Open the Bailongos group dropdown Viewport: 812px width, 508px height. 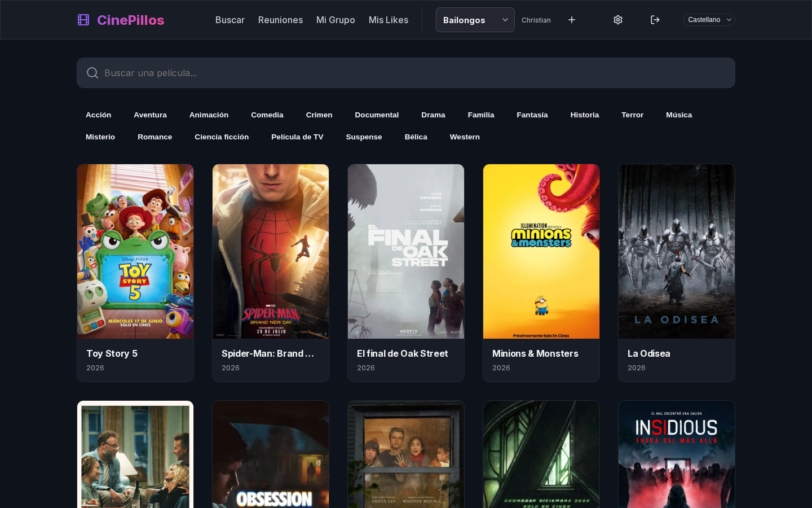(475, 20)
